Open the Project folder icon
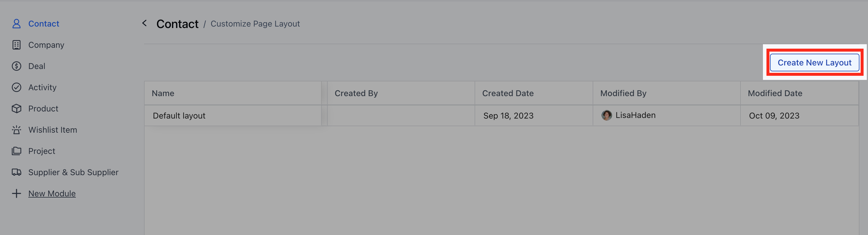868x235 pixels. click(x=17, y=150)
